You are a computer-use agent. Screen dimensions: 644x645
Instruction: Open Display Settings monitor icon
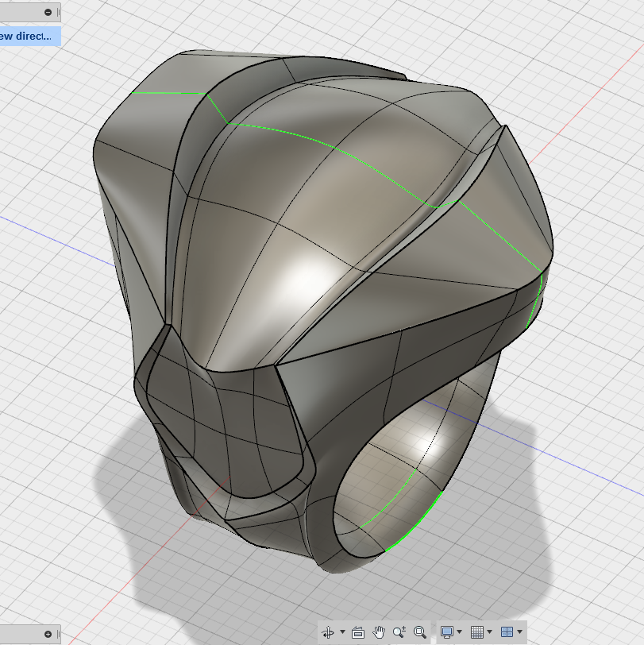pyautogui.click(x=446, y=631)
